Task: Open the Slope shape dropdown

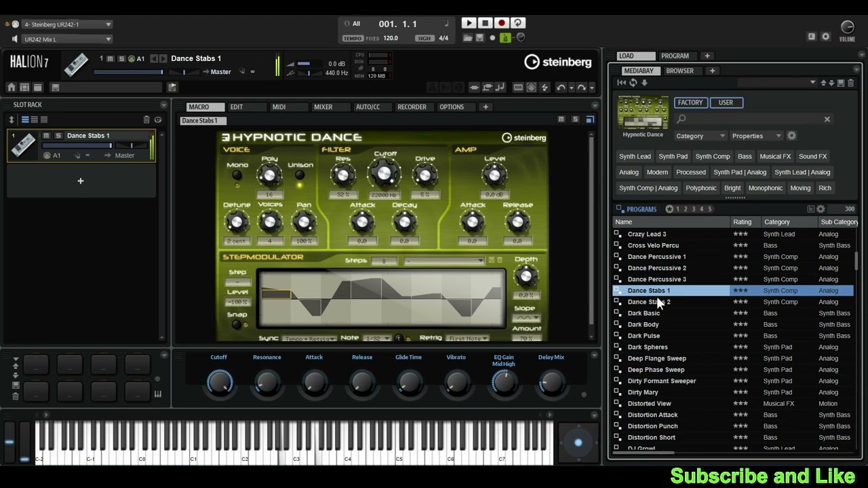Action: 527,318
